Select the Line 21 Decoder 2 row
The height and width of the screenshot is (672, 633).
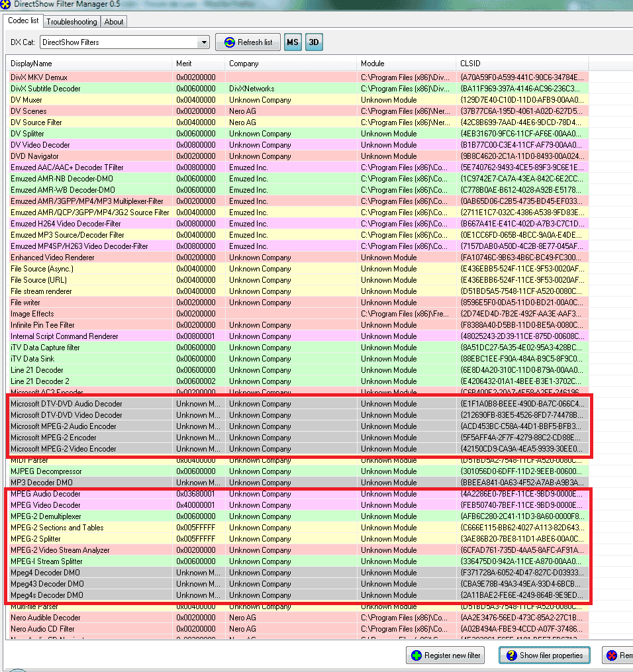tap(299, 381)
